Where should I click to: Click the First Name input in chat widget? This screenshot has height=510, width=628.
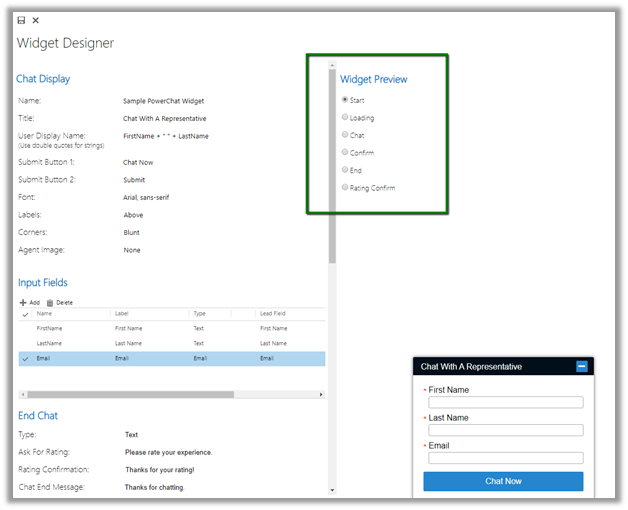[x=505, y=403]
